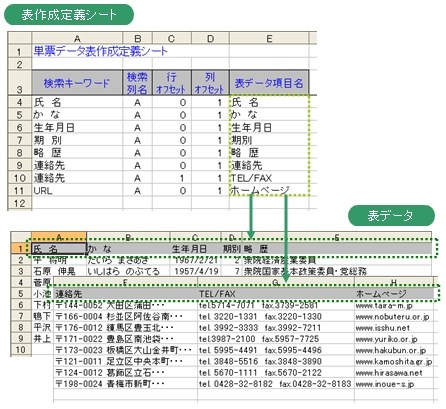The image size is (446, 409).
Task: Click the 検索キーワード header cell
Action: click(x=77, y=82)
